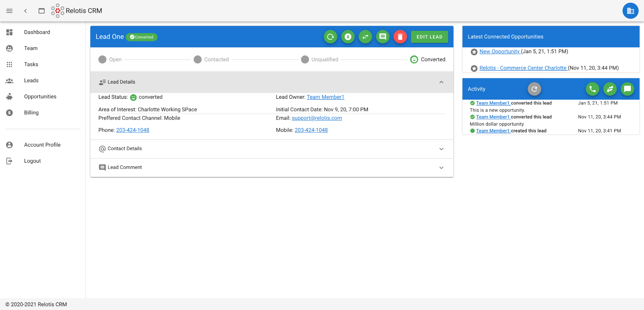644x310 pixels.
Task: Open the apps grid icon at top right
Action: 630,10
